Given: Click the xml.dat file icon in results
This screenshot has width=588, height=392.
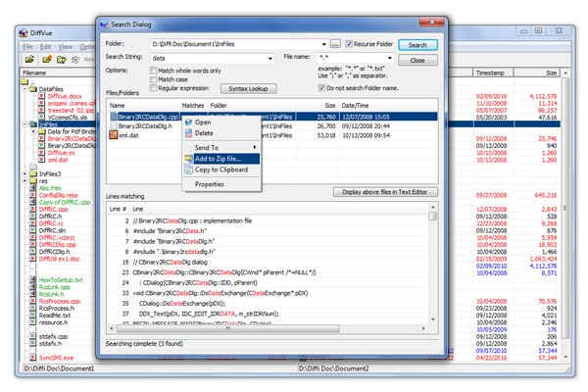Looking at the screenshot, I should (x=114, y=135).
